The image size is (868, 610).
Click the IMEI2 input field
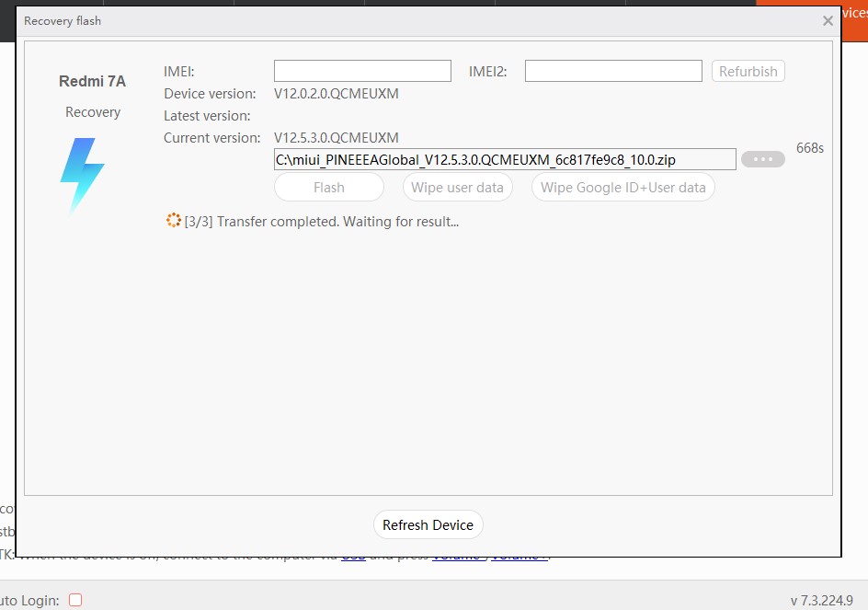pos(613,71)
